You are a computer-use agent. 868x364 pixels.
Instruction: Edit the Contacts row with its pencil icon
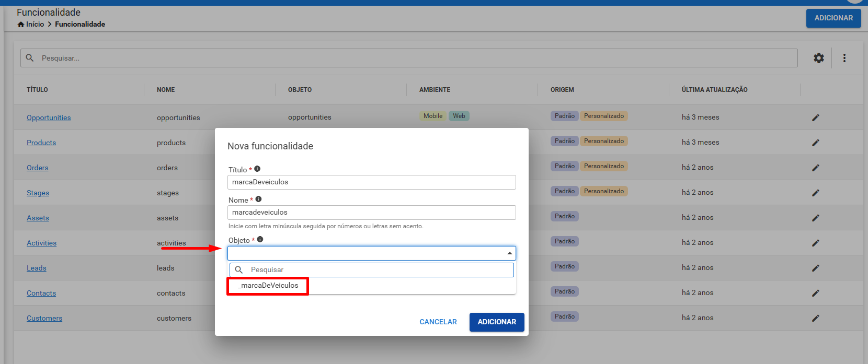pyautogui.click(x=816, y=293)
